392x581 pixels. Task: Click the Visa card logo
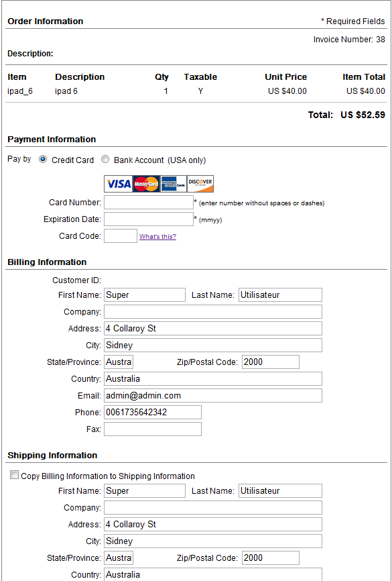point(118,184)
